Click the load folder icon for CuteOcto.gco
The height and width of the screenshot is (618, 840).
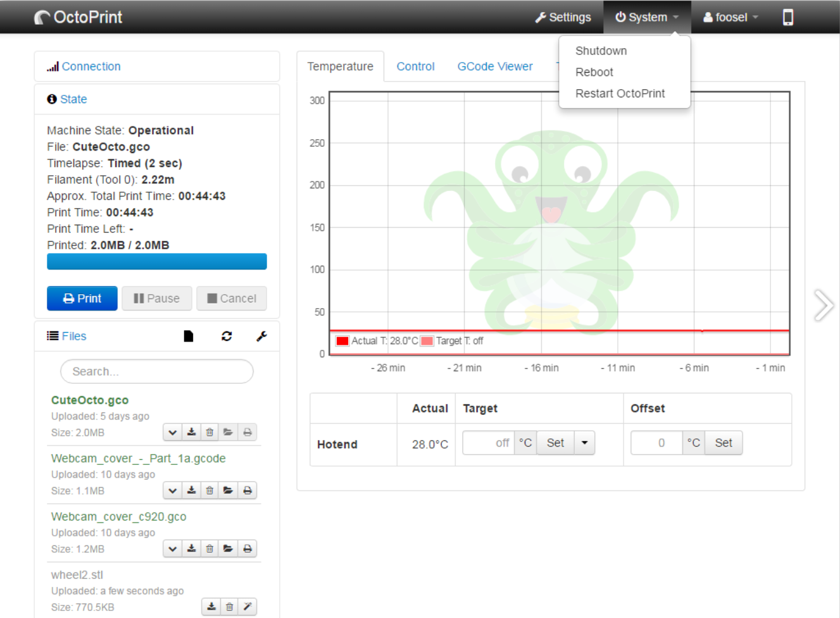tap(228, 432)
